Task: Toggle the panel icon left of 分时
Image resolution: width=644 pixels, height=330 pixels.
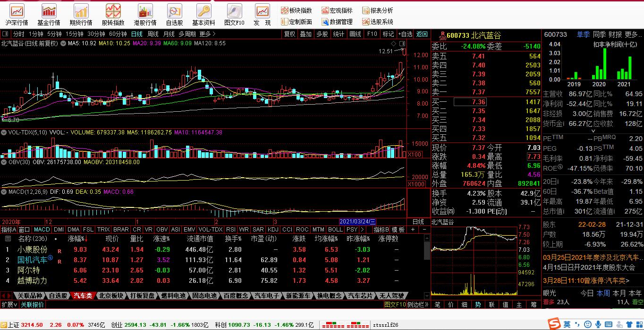Action: coord(5,34)
